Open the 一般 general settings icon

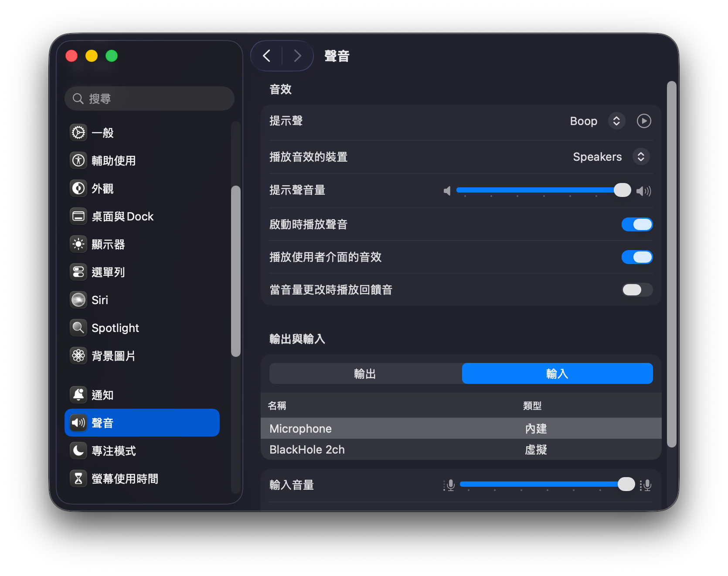coord(78,132)
